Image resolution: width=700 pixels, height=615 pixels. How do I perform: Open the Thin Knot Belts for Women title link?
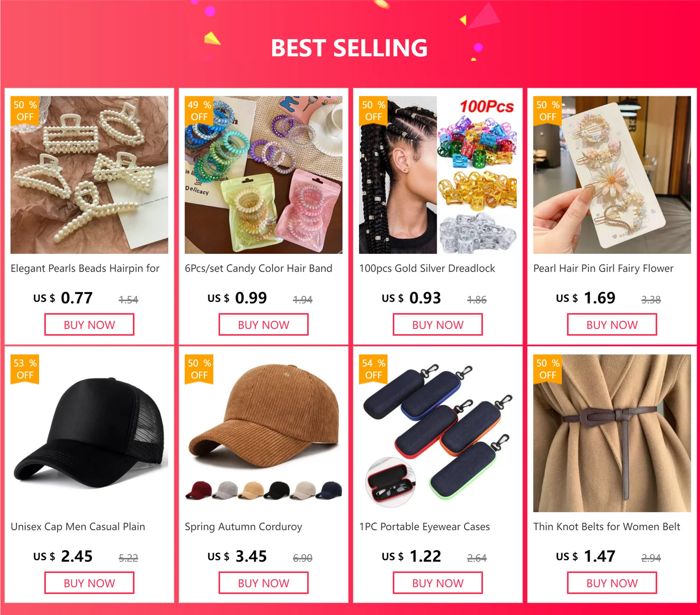[607, 526]
